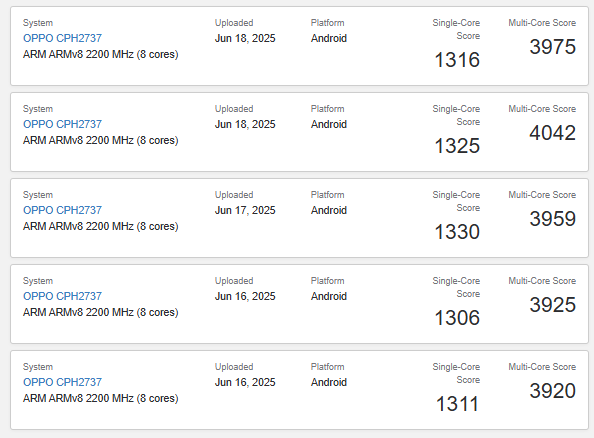Click the Jun 17, 2025 upload date

tap(245, 210)
